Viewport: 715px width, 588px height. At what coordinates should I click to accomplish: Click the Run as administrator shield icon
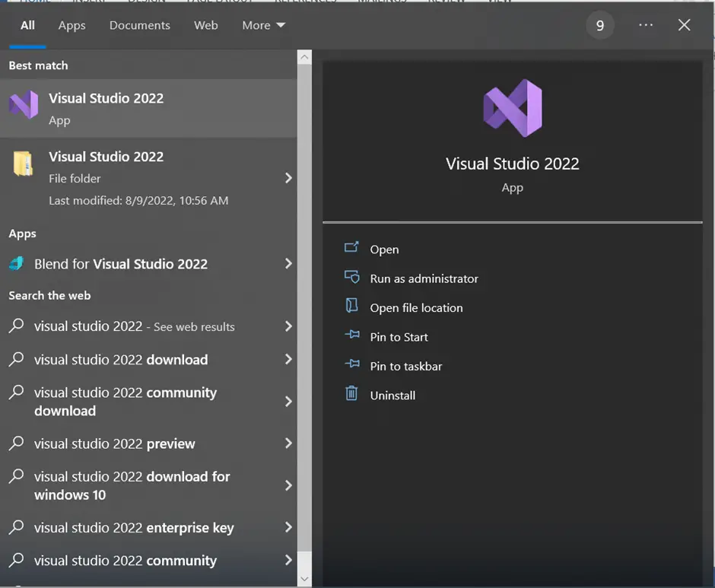[351, 277]
